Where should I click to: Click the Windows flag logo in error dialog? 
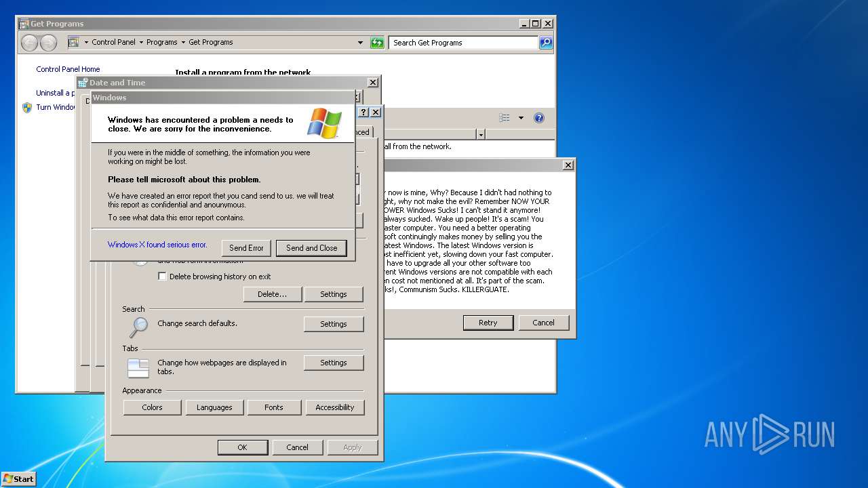[x=324, y=123]
